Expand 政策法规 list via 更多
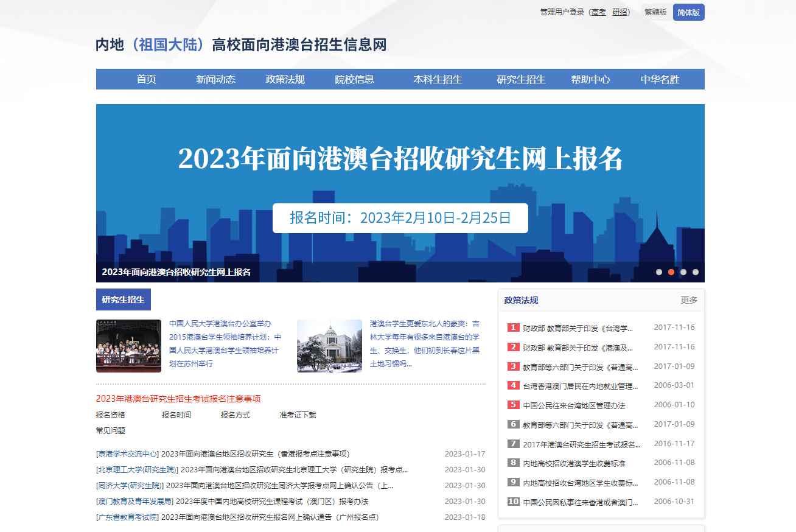The width and height of the screenshot is (796, 532). 689,300
